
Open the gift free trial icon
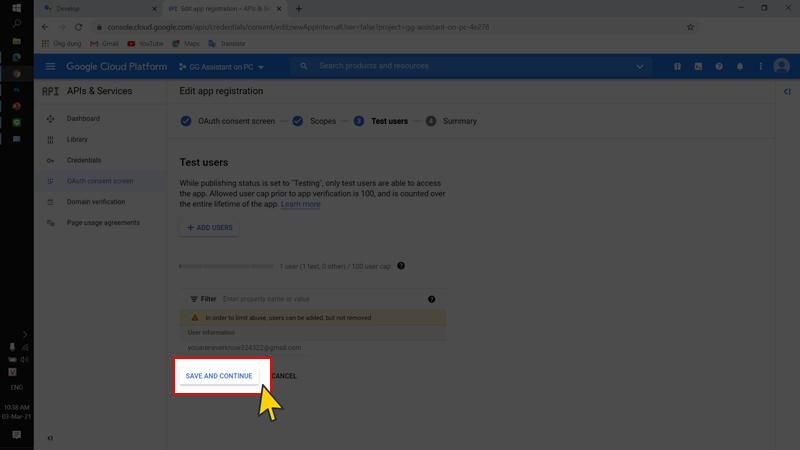(677, 67)
